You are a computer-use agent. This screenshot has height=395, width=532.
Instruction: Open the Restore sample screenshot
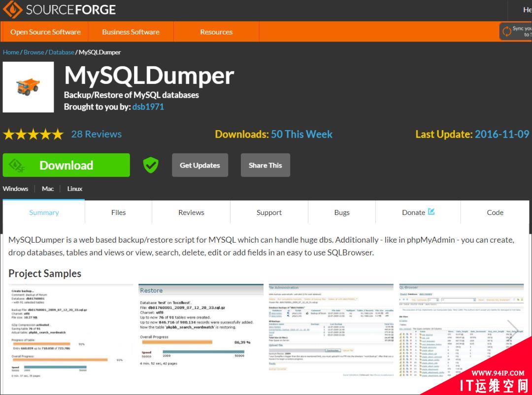click(x=201, y=331)
